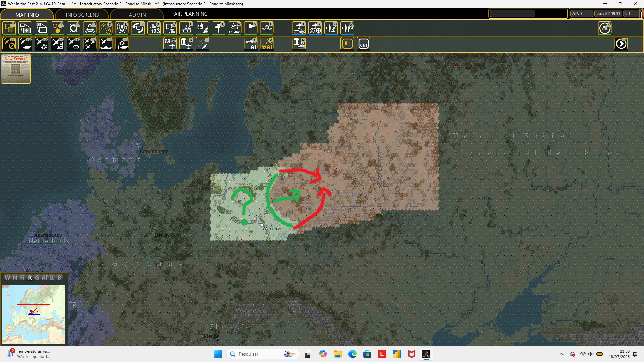Select the W nation filter button
This screenshot has width=644, height=362.
coord(7,278)
